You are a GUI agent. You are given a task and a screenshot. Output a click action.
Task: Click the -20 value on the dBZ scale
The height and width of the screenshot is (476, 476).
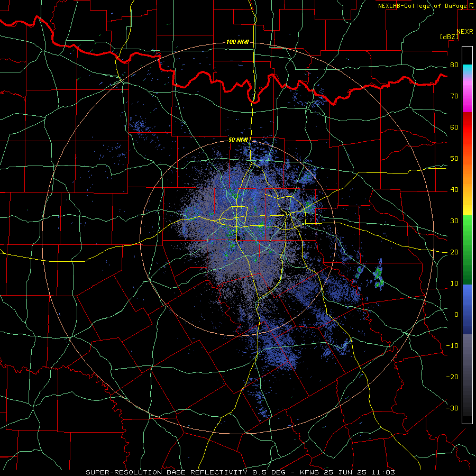(452, 377)
